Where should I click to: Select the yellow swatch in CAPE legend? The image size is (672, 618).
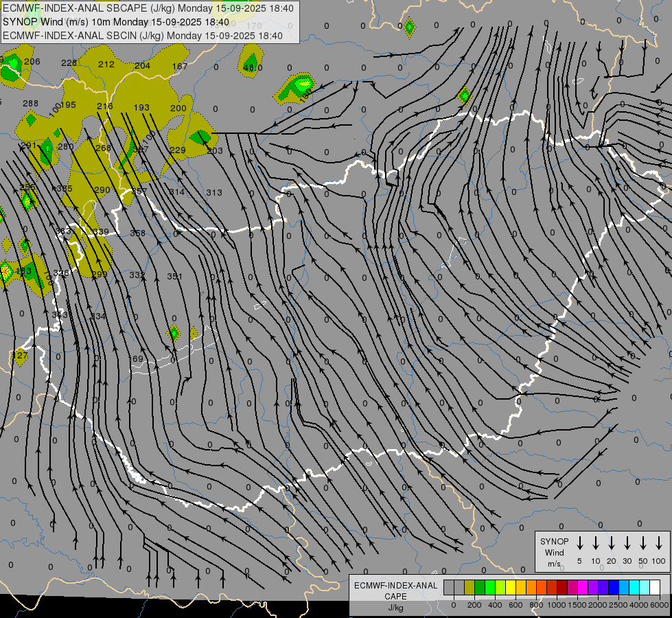coord(511,587)
